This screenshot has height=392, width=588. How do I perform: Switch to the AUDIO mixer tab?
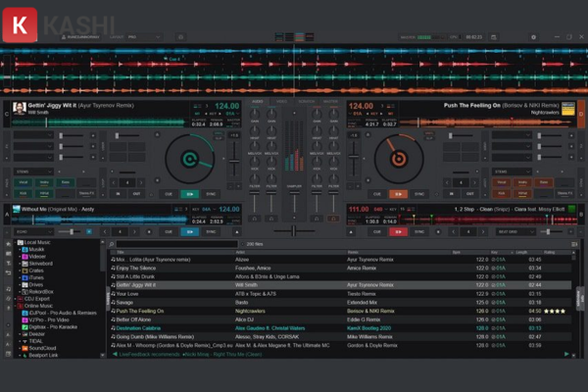(257, 102)
